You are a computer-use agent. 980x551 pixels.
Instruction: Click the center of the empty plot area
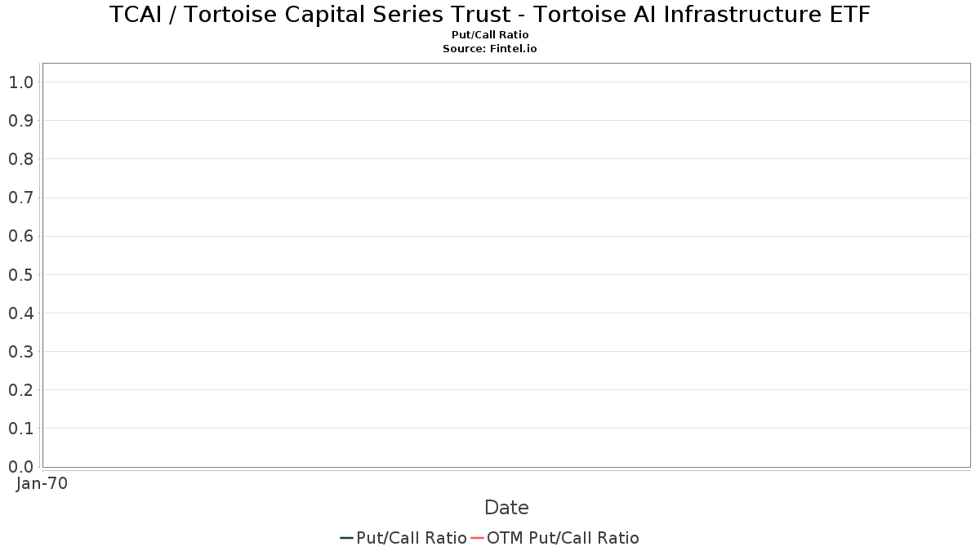click(x=506, y=265)
